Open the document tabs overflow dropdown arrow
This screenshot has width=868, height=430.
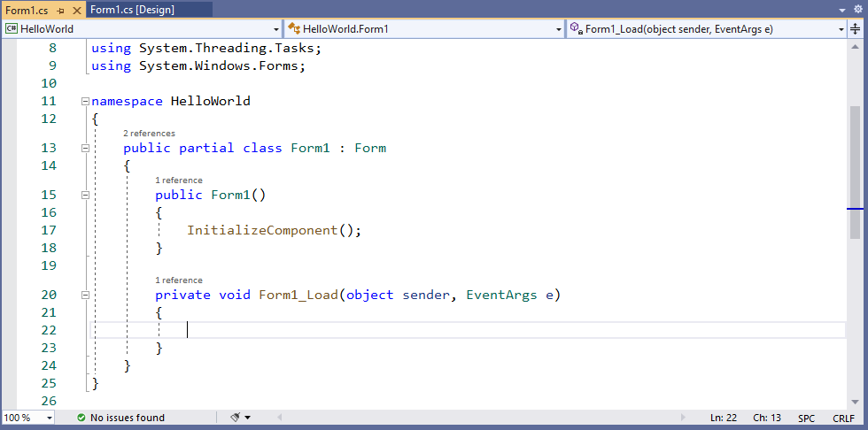[x=842, y=10]
